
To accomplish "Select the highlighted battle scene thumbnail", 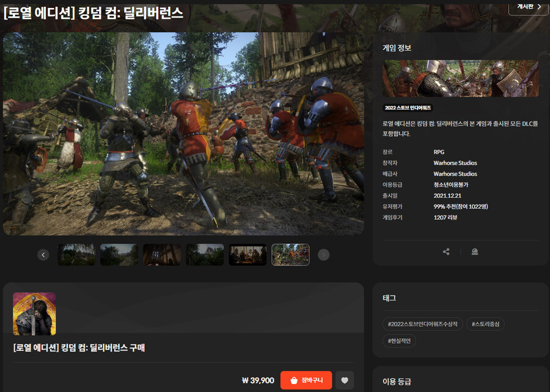I will tap(290, 255).
